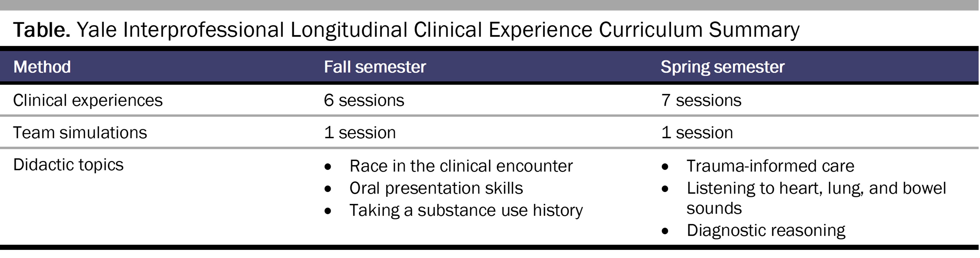Viewport: 980px width, 258px height.
Task: Click the Didactic topics row label
Action: pyautogui.click(x=68, y=165)
